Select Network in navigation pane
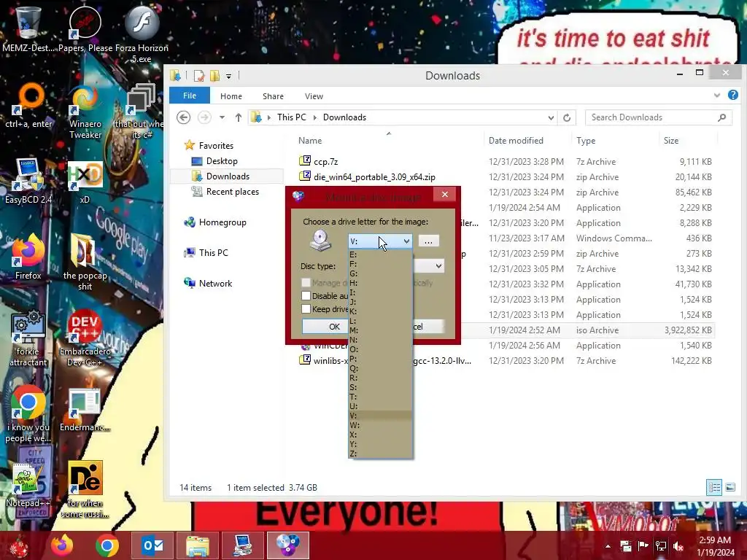Viewport: 747px width, 560px height. click(x=215, y=284)
